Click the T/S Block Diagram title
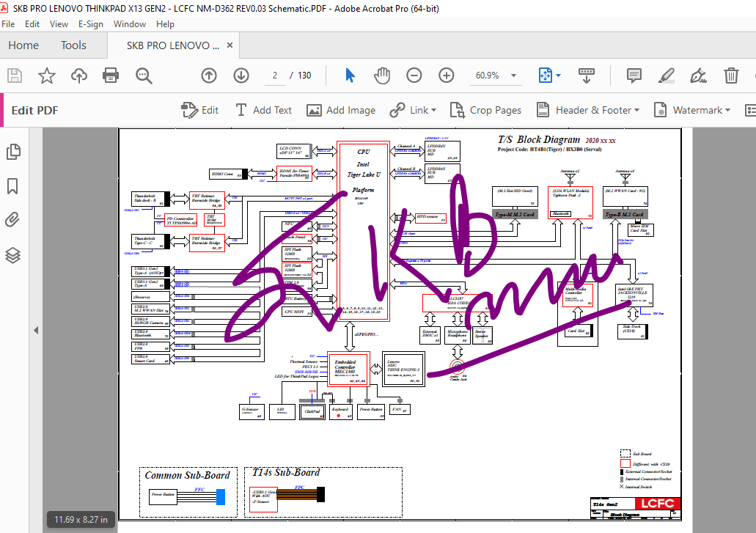 [x=538, y=139]
